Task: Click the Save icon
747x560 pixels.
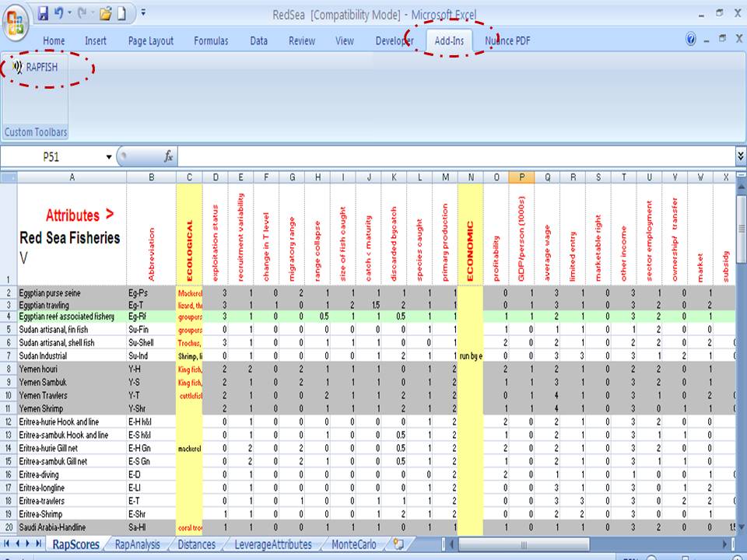Action: (x=43, y=13)
